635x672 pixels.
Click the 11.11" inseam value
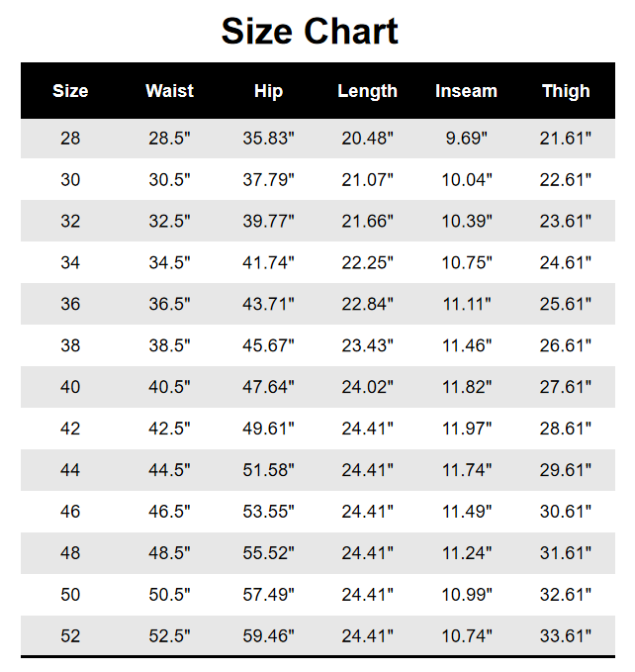pos(466,305)
